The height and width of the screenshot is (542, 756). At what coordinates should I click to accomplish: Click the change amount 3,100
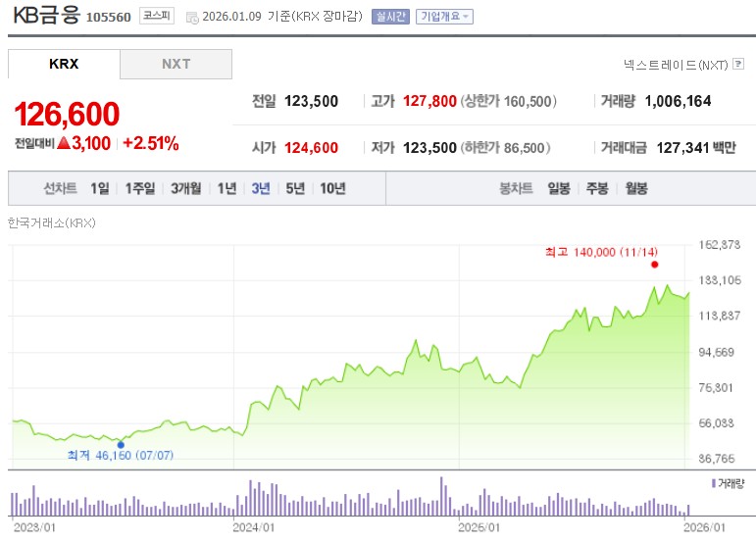point(91,143)
